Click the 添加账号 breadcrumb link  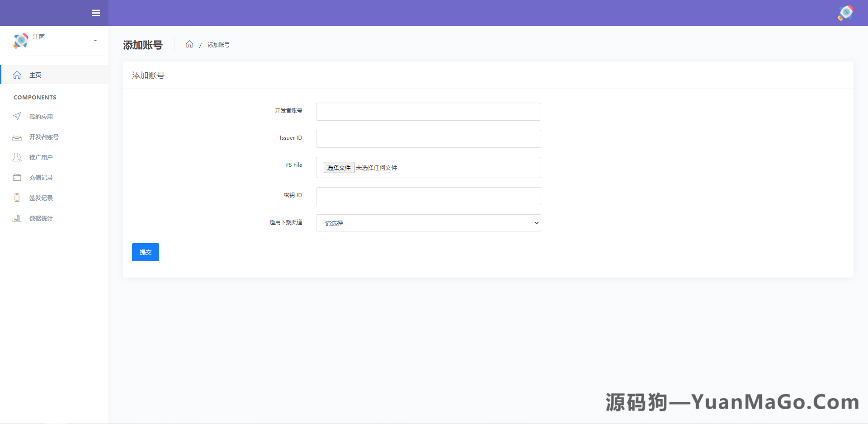tap(218, 45)
